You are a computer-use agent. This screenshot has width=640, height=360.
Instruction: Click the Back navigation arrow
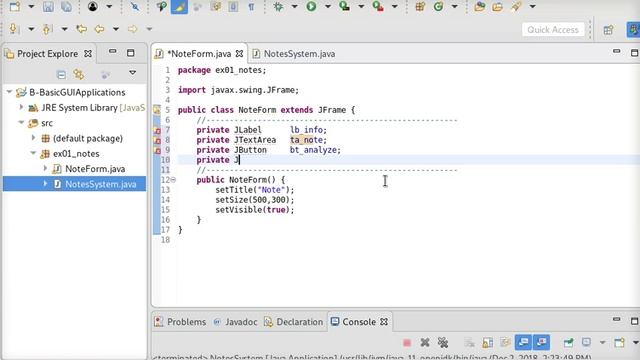click(x=99, y=29)
